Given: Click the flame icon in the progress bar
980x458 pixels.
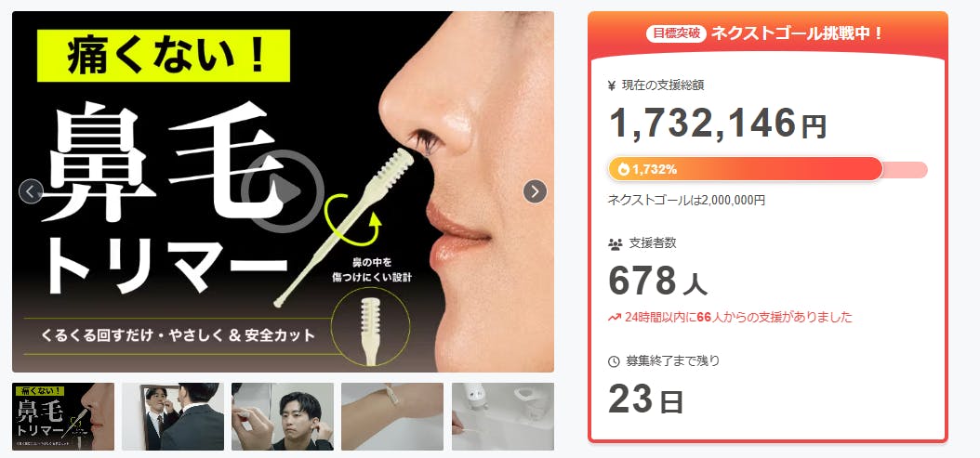Looking at the screenshot, I should [623, 169].
